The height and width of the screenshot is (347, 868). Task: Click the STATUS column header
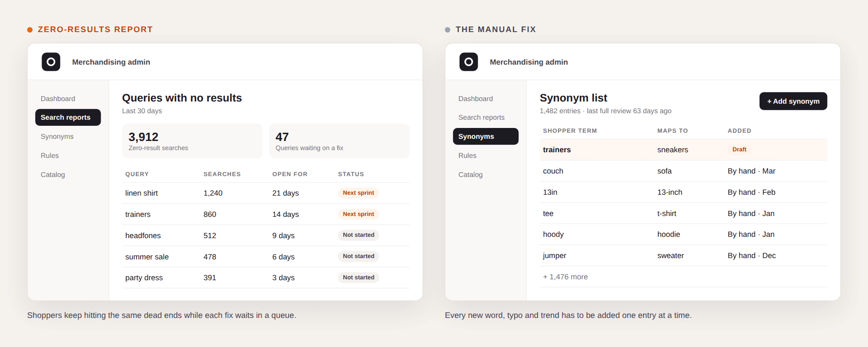(x=351, y=174)
